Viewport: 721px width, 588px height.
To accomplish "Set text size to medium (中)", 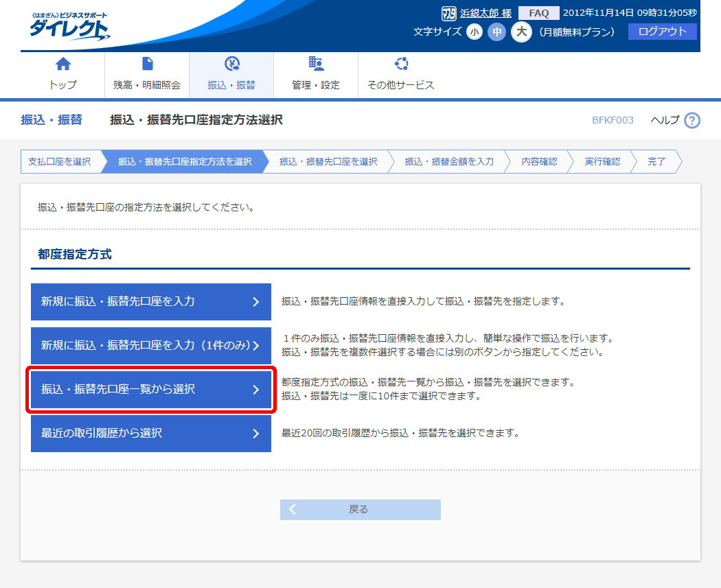I will click(496, 32).
